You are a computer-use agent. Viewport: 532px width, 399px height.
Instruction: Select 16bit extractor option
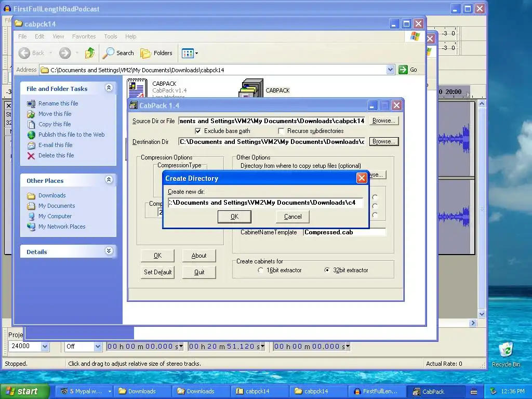point(260,270)
